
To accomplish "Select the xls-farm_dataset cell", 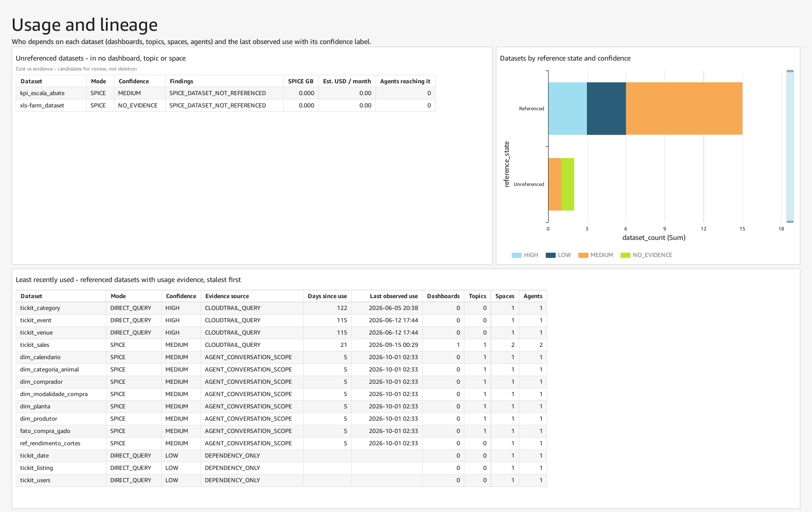I will click(x=51, y=106).
